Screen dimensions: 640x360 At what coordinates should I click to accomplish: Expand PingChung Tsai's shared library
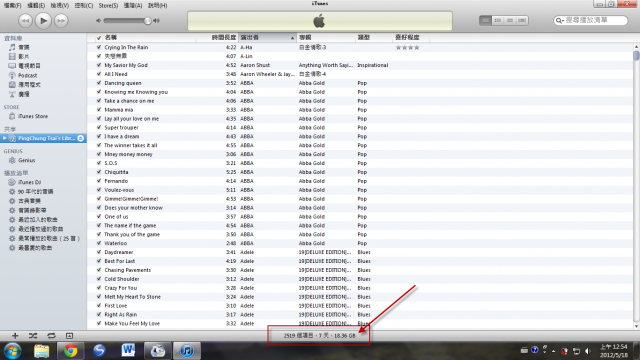coord(4,138)
